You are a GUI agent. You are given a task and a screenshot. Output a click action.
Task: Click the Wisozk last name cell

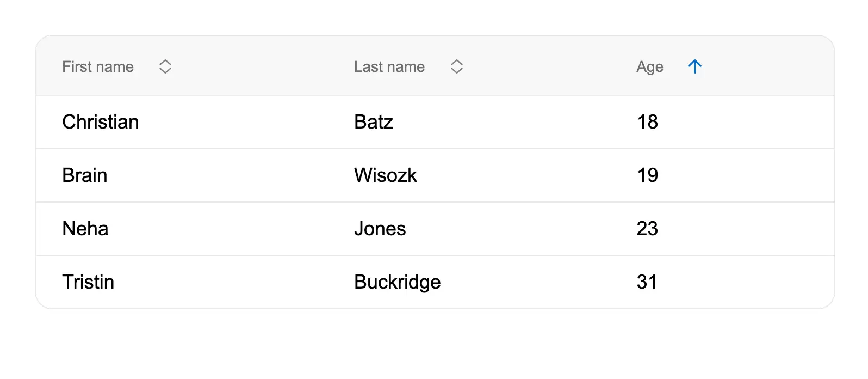click(x=386, y=175)
